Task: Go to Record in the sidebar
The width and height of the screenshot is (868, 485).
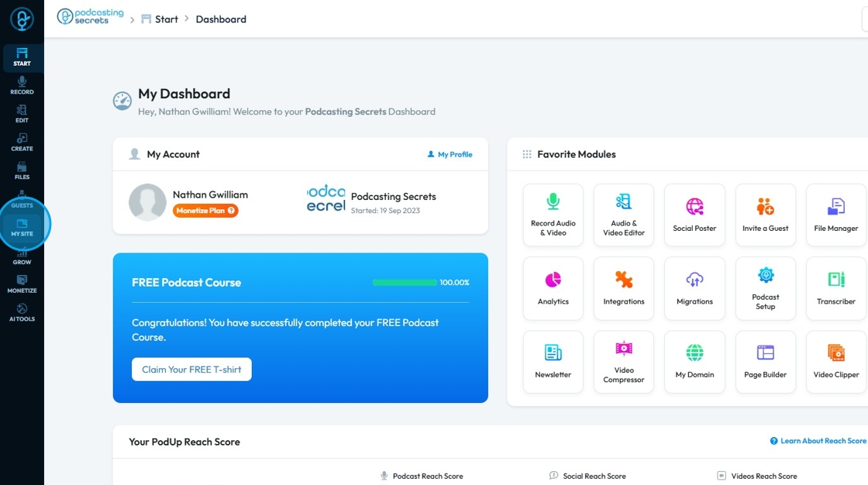Action: click(x=22, y=85)
